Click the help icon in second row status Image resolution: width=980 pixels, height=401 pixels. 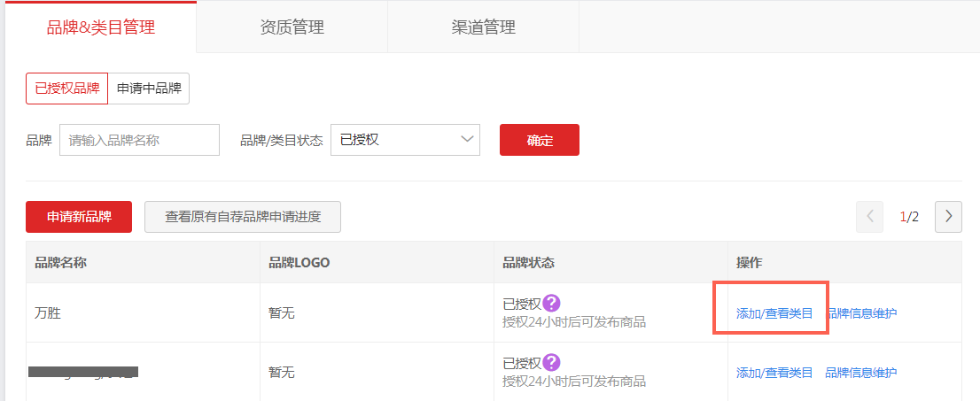pyautogui.click(x=551, y=362)
